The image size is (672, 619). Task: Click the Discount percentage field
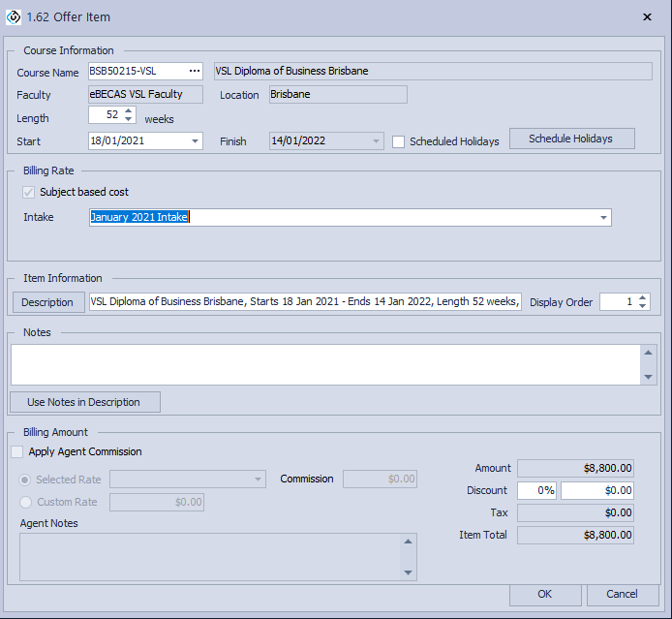(536, 491)
